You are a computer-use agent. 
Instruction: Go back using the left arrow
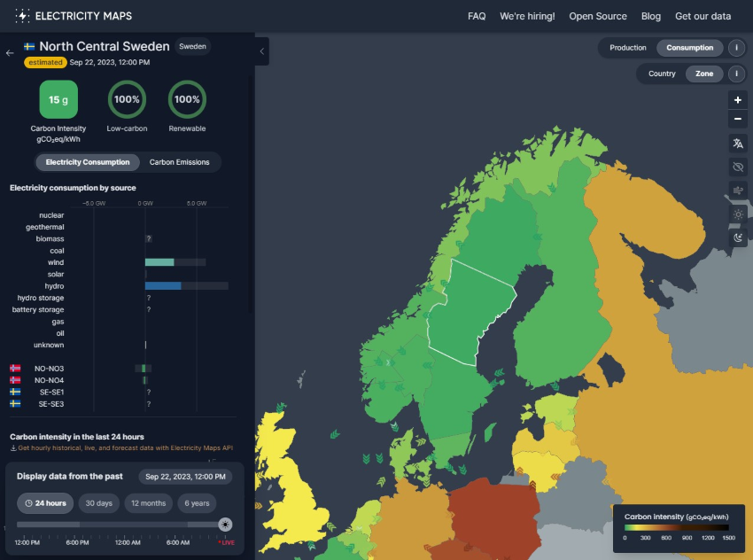[x=10, y=53]
